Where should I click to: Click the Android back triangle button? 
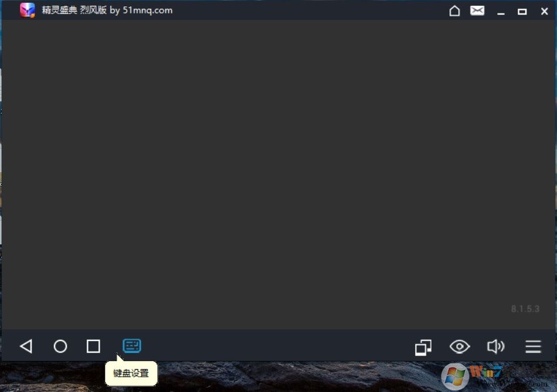[x=26, y=346]
